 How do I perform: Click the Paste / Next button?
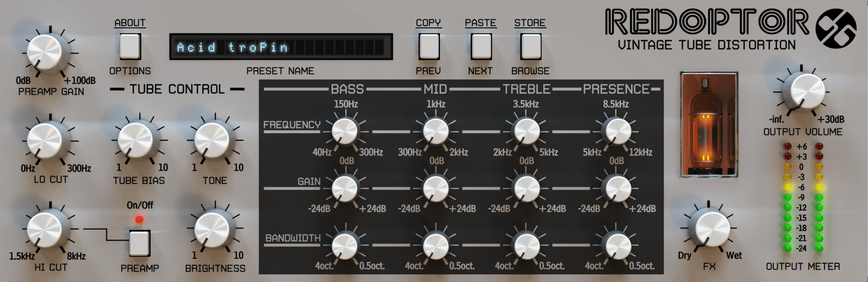[x=481, y=46]
